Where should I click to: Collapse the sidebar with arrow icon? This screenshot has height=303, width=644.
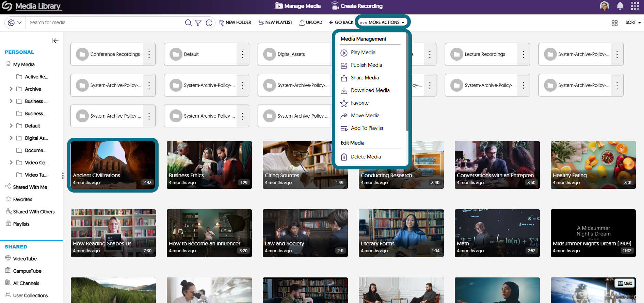(55, 41)
